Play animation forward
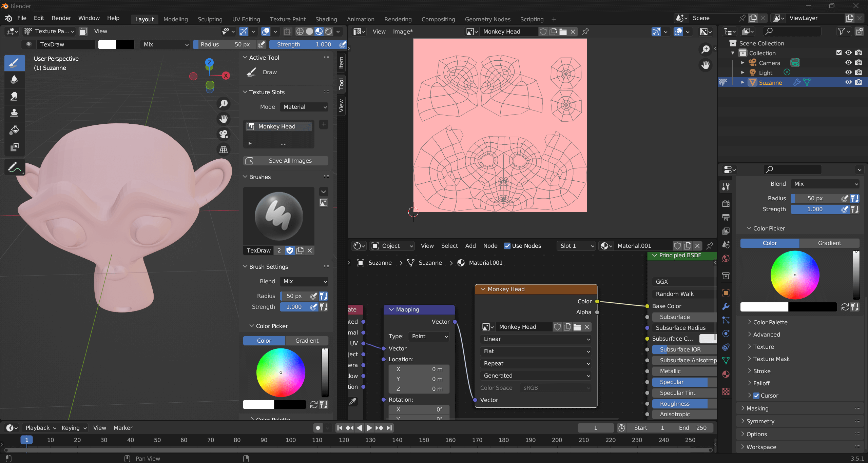 [x=369, y=428]
